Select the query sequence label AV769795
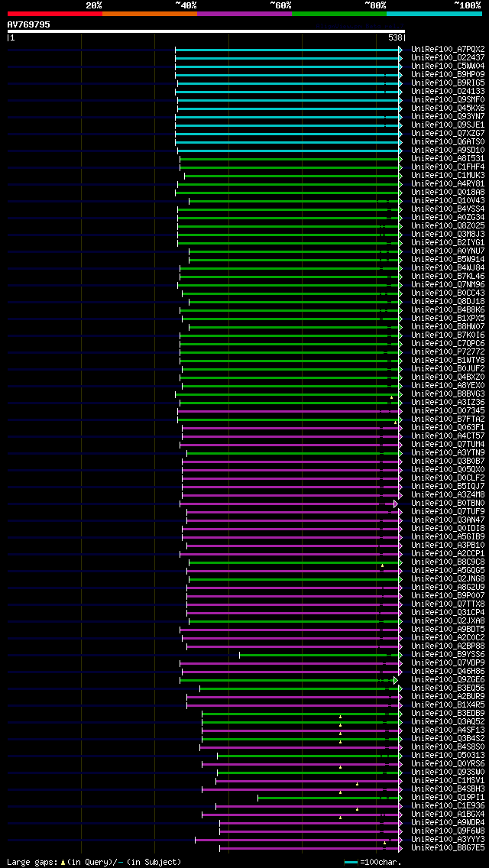Viewport: 489px width, 868px height. point(29,24)
